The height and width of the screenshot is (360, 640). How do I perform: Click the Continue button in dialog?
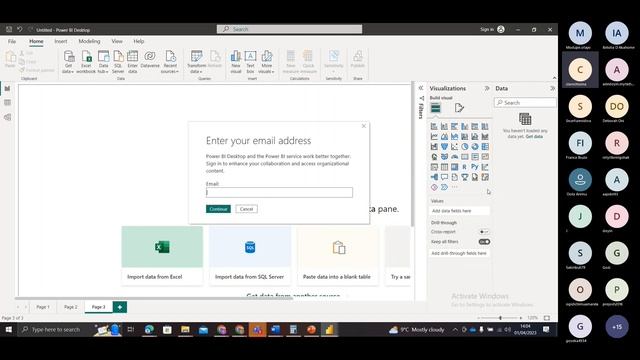tap(218, 209)
